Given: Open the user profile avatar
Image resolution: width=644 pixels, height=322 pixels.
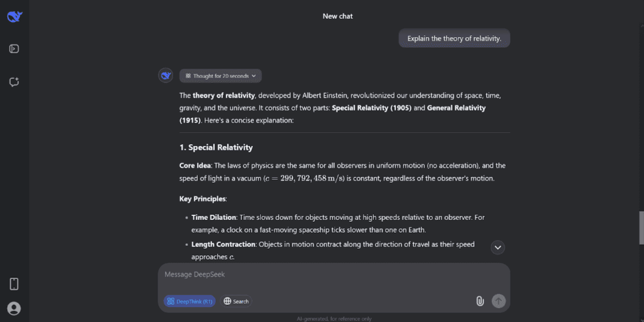Looking at the screenshot, I should [x=14, y=308].
